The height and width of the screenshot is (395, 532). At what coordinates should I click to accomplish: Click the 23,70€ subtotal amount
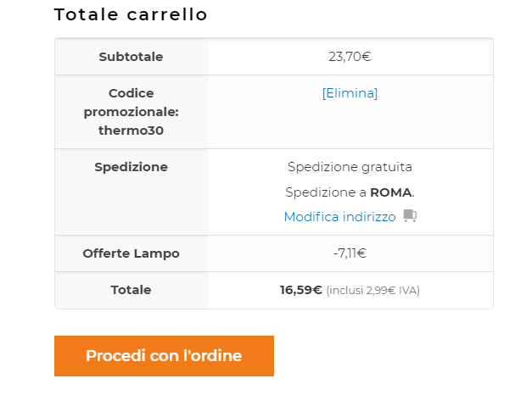(350, 57)
